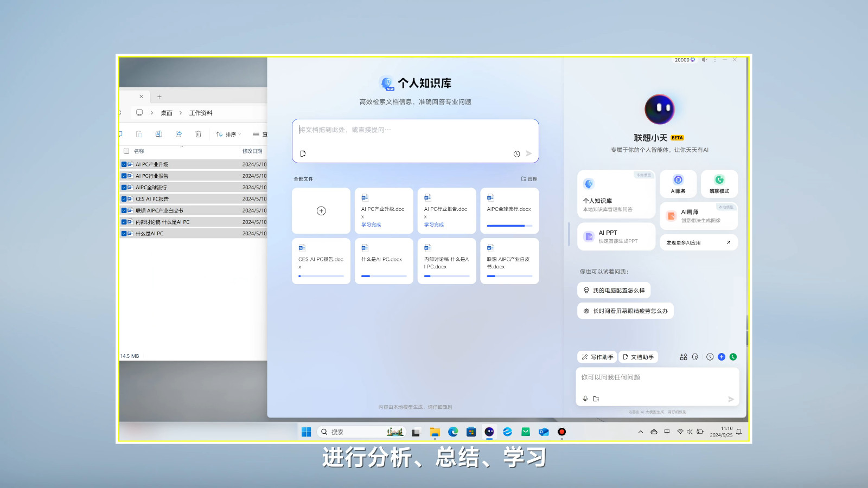The image size is (868, 488).
Task: Select the 什么是AI PC.docx file card
Action: [384, 261]
